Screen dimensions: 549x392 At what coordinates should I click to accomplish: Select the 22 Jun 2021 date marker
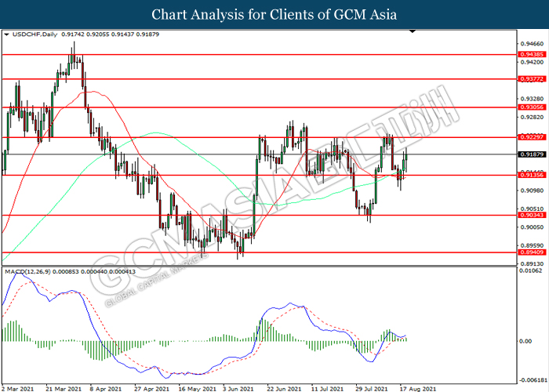pos(284,389)
